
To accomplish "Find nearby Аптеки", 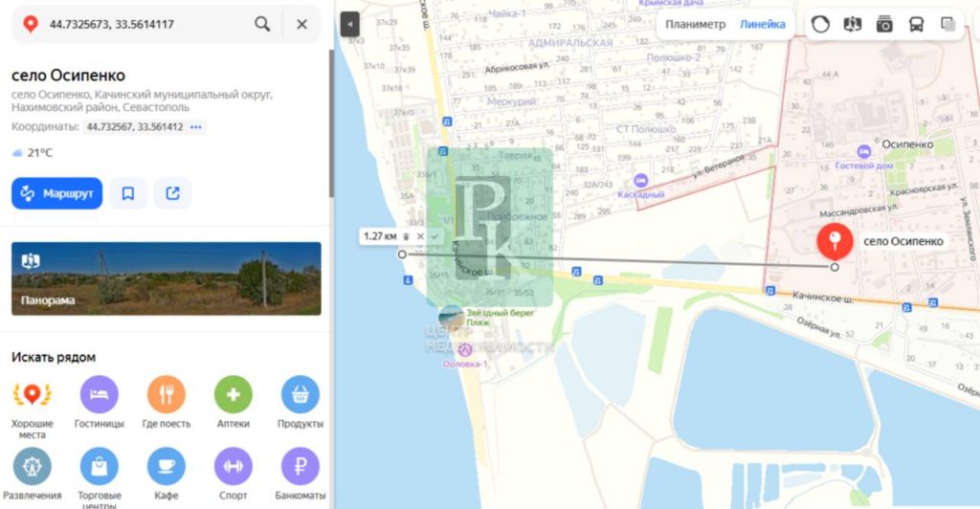I will [x=234, y=402].
